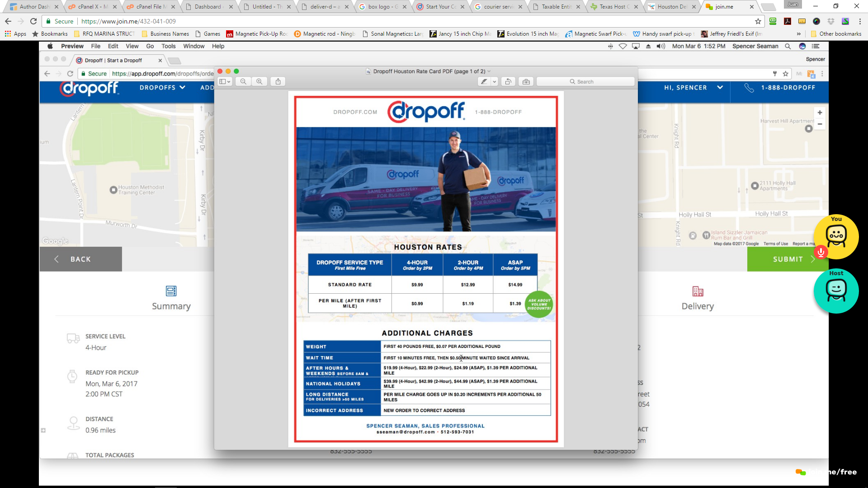Click the green SUBMIT button

coord(788,259)
